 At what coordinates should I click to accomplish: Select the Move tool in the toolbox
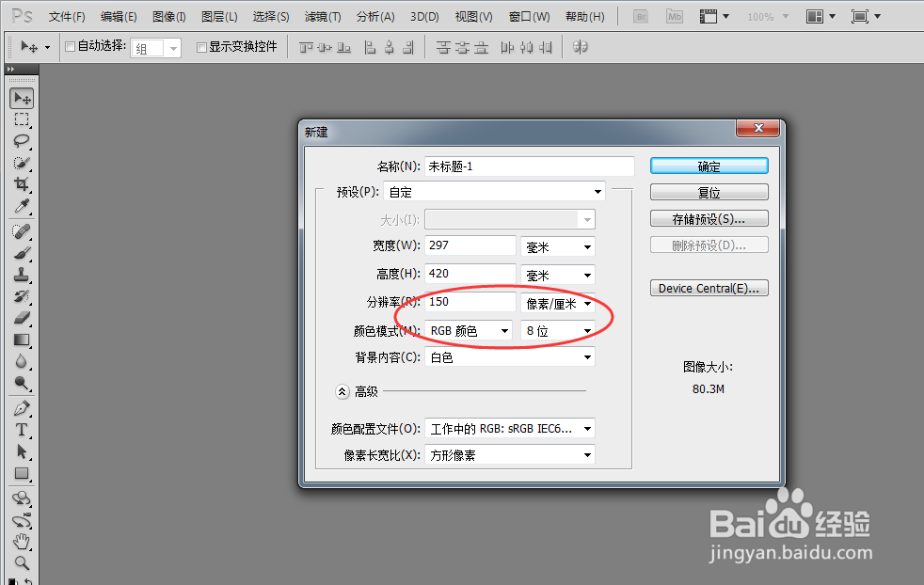pos(22,99)
